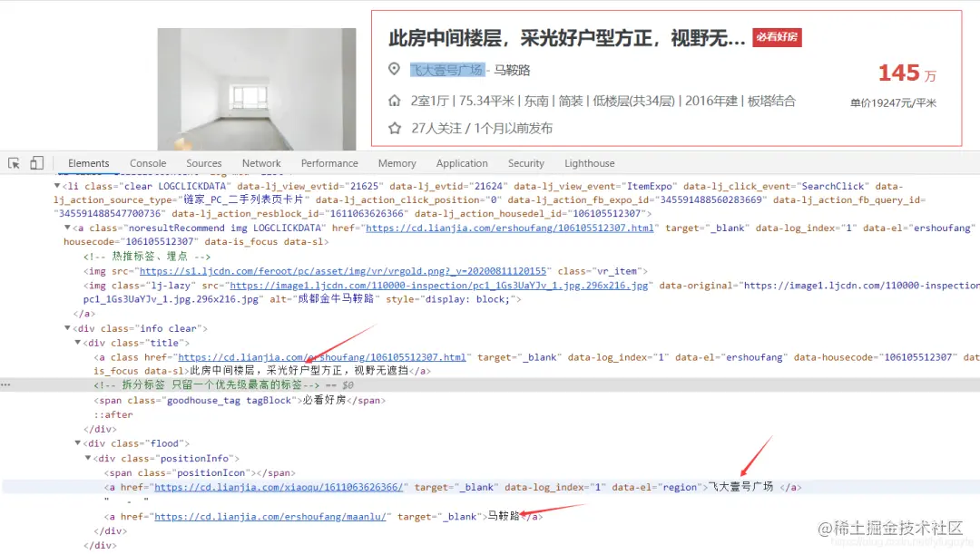The height and width of the screenshot is (554, 980).
Task: Collapse the div class flood node
Action: 78,442
